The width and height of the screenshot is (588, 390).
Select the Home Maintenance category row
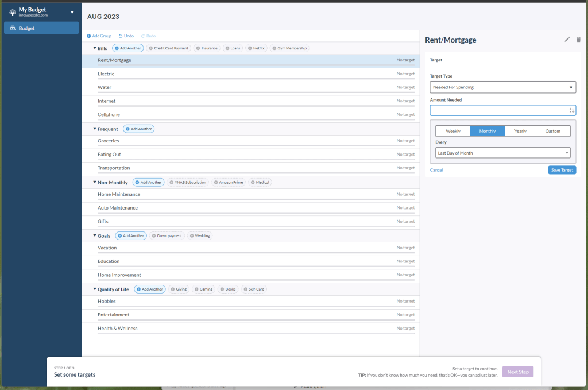[x=251, y=195]
